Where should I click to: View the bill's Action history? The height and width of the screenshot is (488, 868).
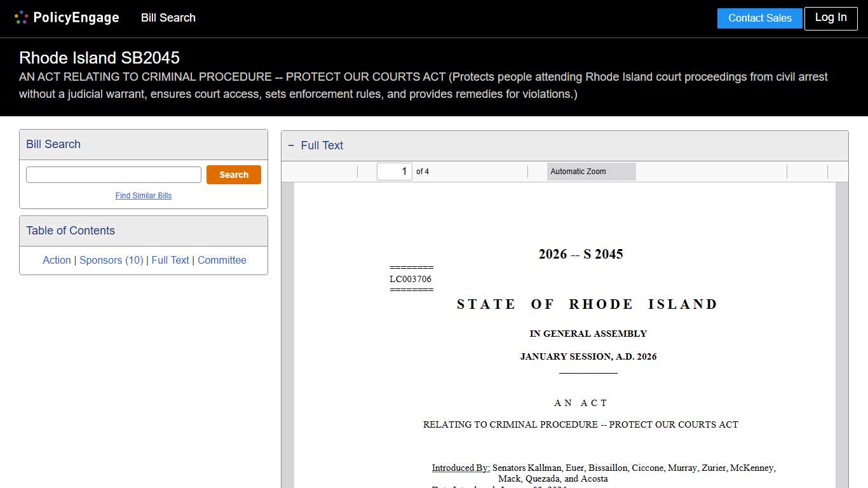click(57, 260)
